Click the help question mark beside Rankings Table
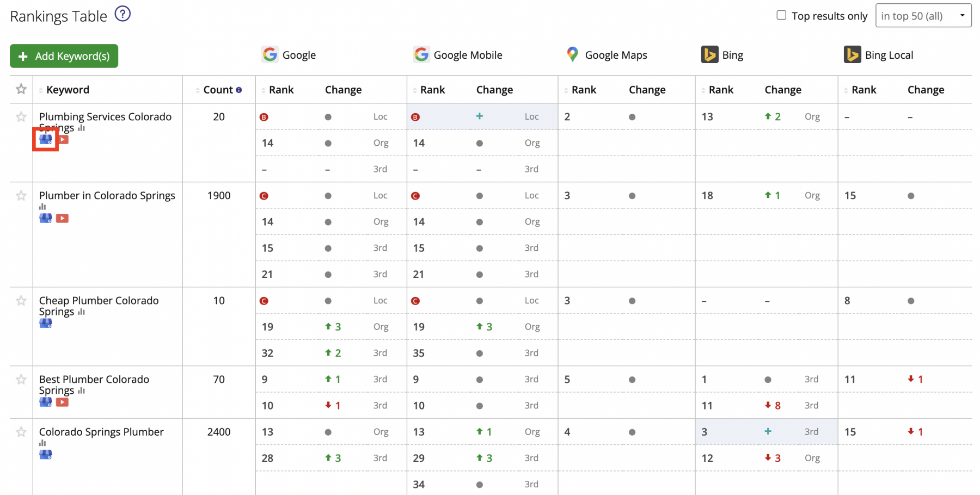Viewport: 980px width, 495px height. point(122,14)
